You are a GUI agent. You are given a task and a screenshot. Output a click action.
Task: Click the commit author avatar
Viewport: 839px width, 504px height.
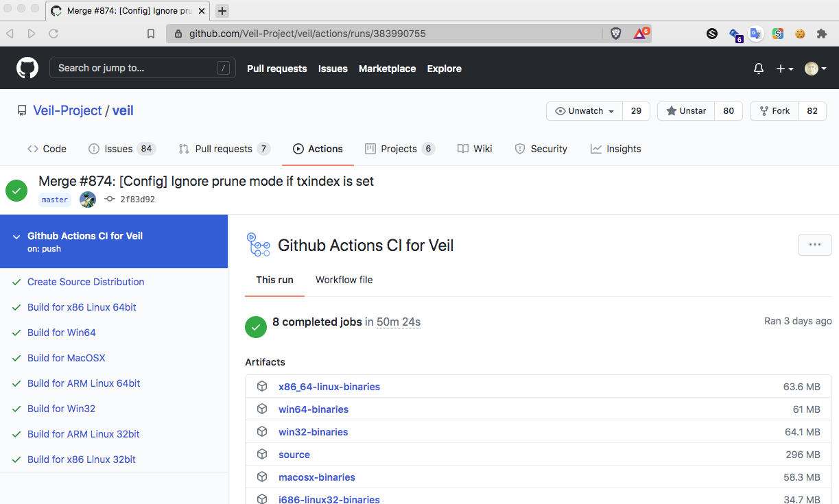(88, 200)
